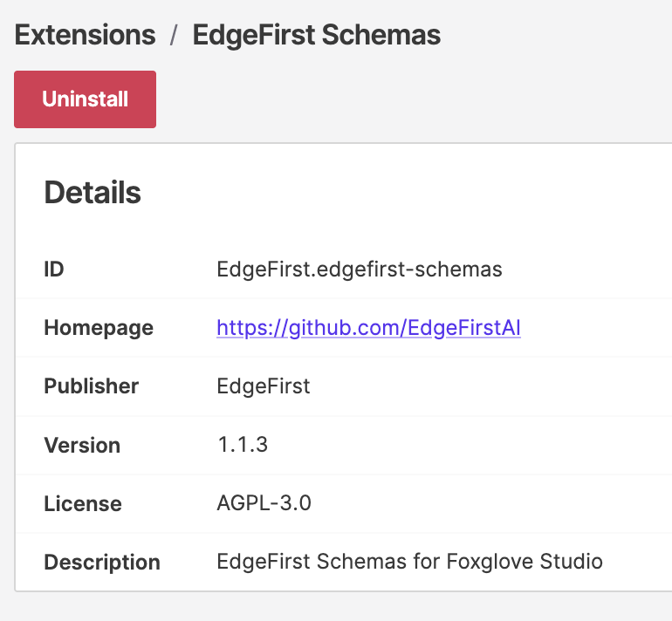672x621 pixels.
Task: Select the AGPL-3.0 license value
Action: tap(264, 503)
